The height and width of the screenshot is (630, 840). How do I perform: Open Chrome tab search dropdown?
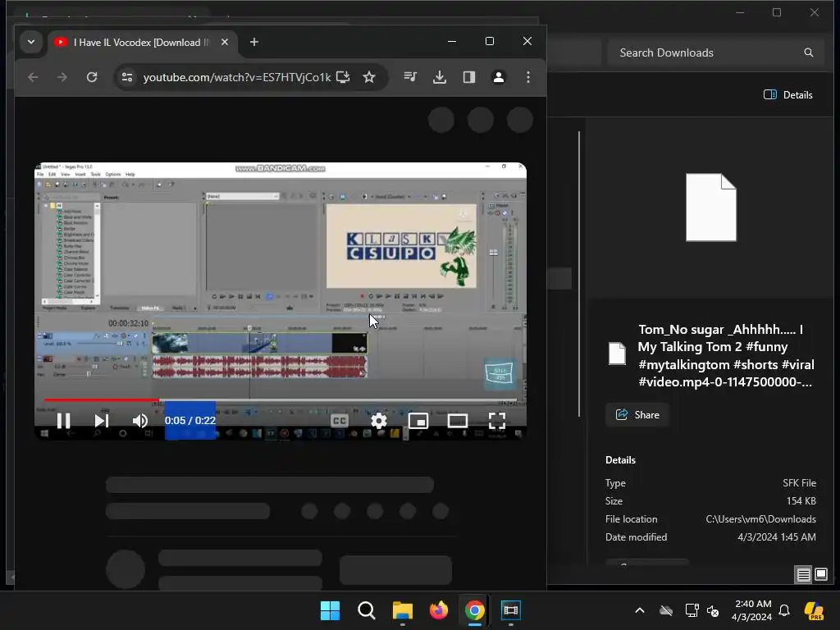click(31, 42)
